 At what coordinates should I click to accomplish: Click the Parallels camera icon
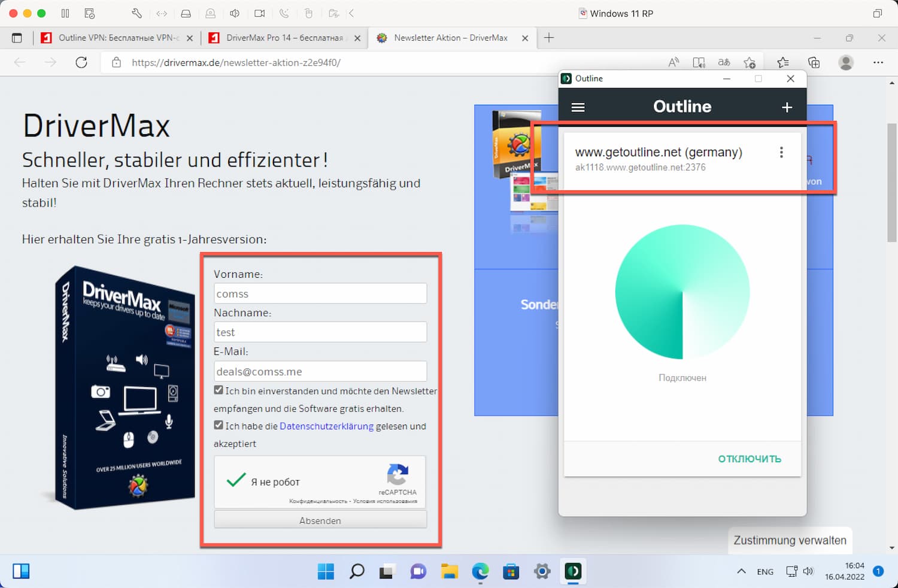click(259, 13)
